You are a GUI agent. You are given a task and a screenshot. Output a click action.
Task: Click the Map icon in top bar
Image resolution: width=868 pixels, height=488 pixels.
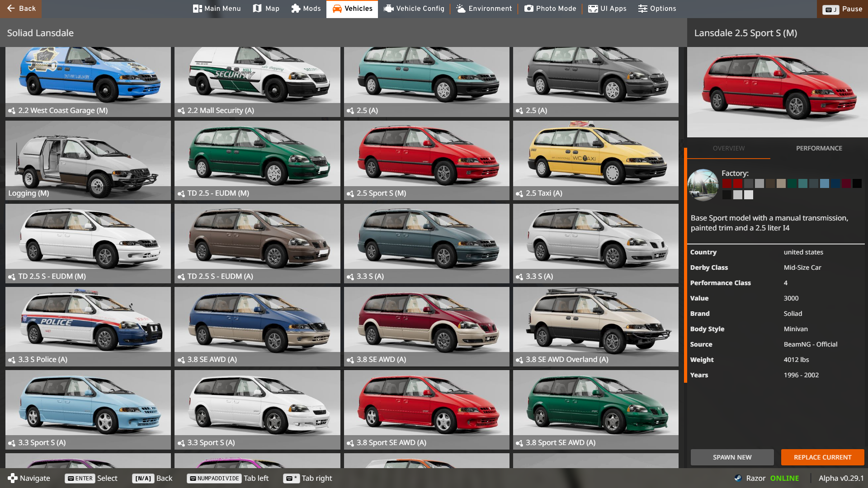point(257,9)
